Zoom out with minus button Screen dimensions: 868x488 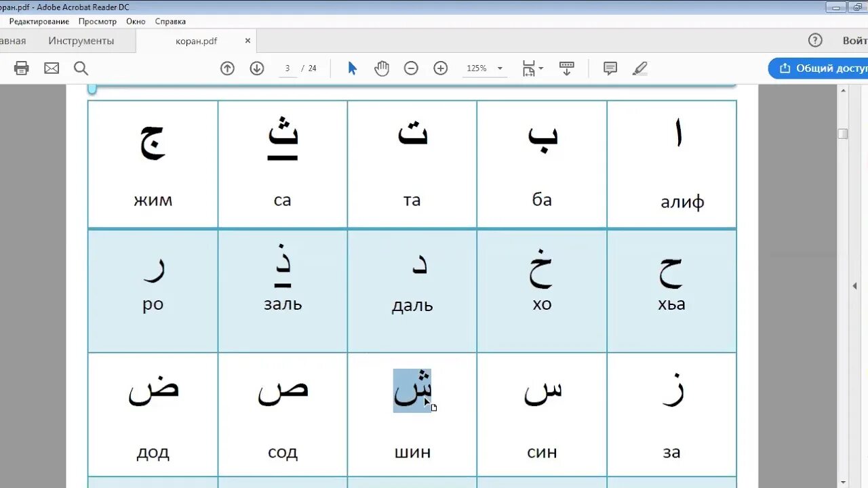(411, 68)
